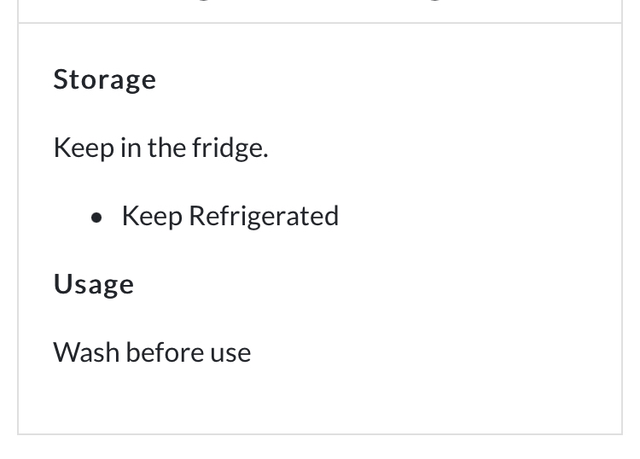Click the Storage heading

click(104, 80)
